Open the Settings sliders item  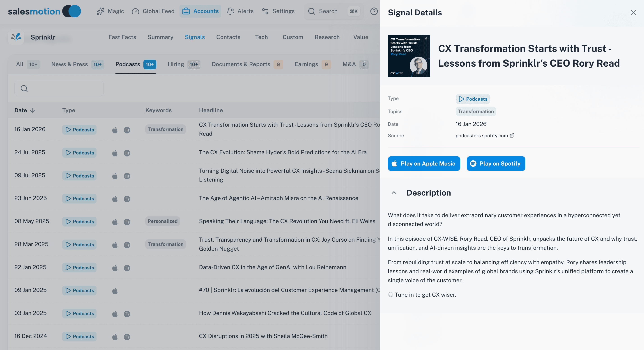(278, 11)
